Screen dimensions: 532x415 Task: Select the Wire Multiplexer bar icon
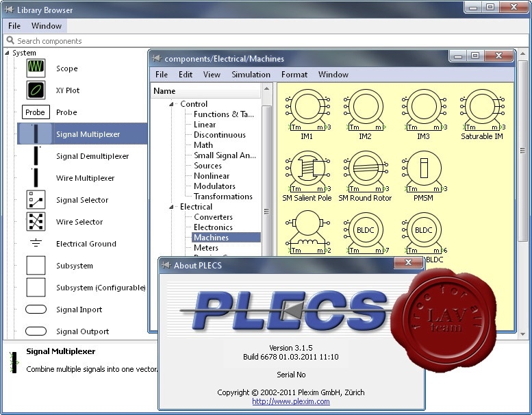[x=36, y=178]
